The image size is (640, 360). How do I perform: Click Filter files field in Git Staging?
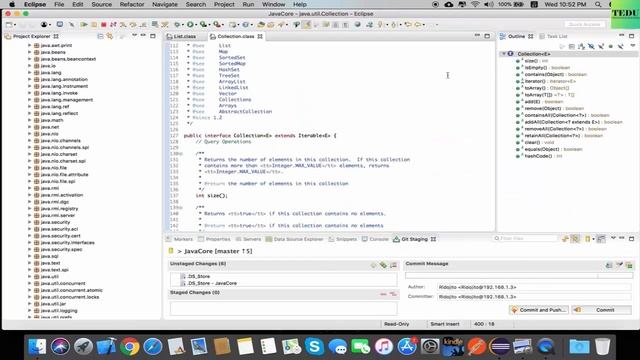tap(525, 238)
